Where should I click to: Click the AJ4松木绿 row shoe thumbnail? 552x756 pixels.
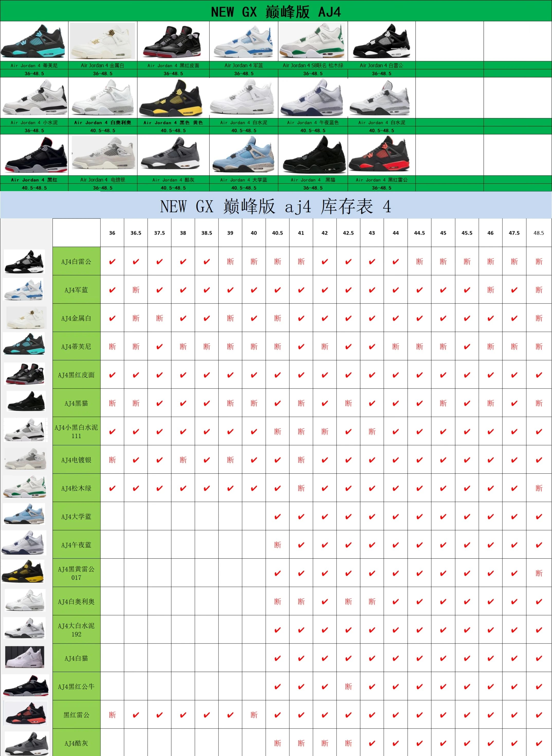[x=24, y=487]
